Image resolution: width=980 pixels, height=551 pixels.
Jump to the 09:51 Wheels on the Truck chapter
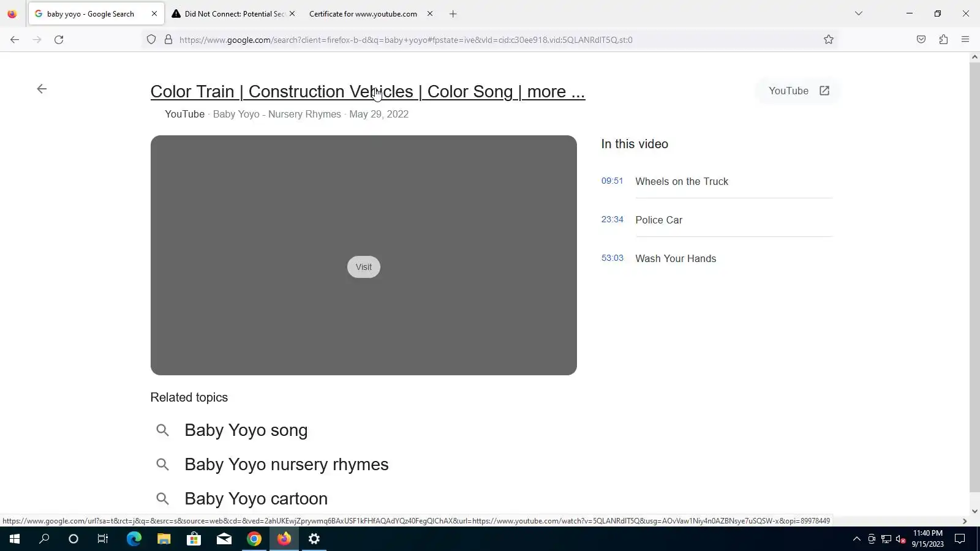pyautogui.click(x=717, y=181)
